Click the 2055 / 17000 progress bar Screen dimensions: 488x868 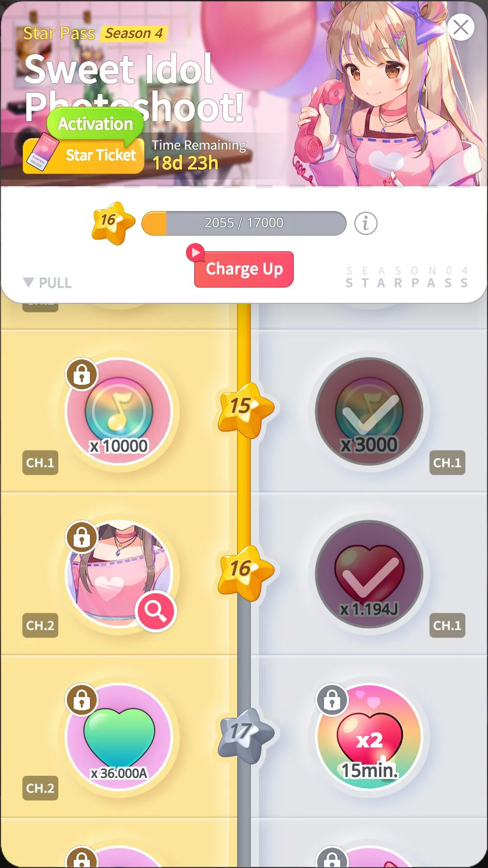[x=244, y=223]
